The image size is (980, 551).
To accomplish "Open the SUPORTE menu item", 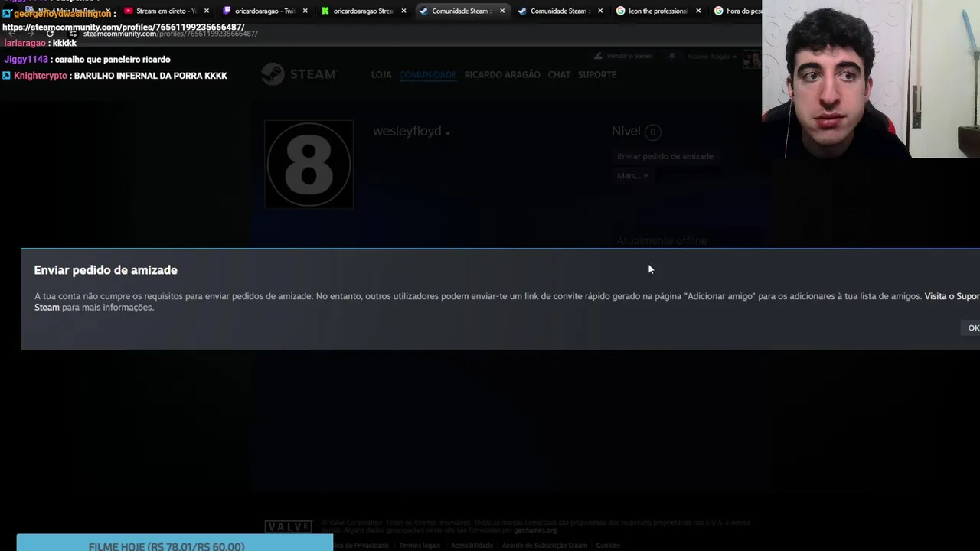I will [x=597, y=74].
